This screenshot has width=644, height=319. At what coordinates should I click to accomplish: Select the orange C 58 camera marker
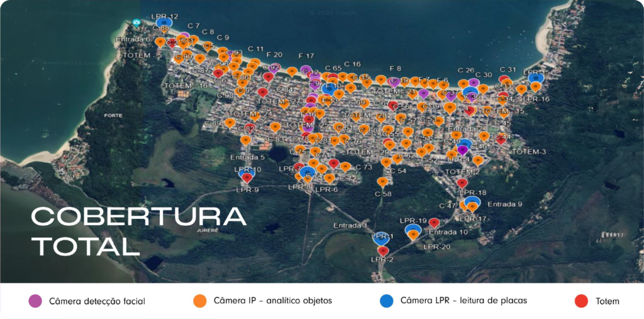(382, 182)
